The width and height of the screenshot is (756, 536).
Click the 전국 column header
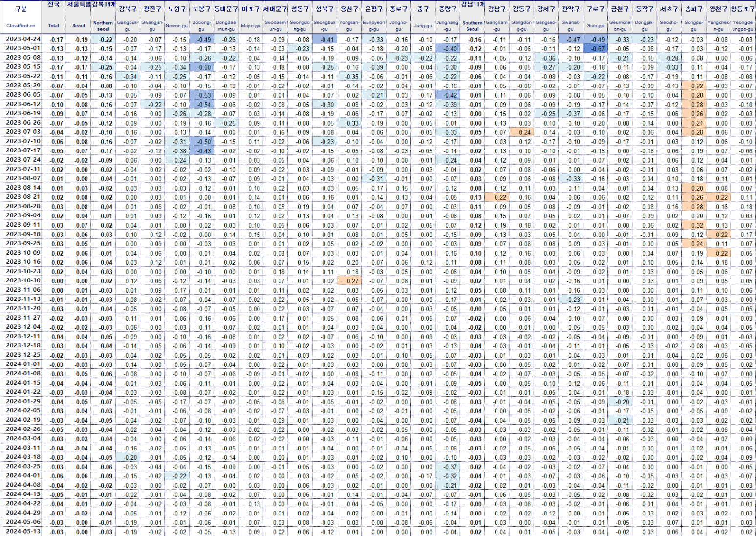tap(54, 5)
